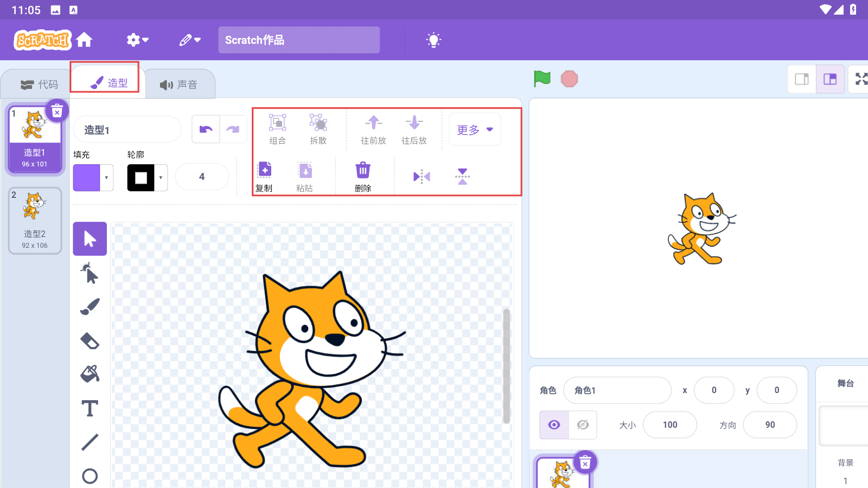Click the cat sprite on the stage
The width and height of the screenshot is (868, 488).
coord(701,229)
